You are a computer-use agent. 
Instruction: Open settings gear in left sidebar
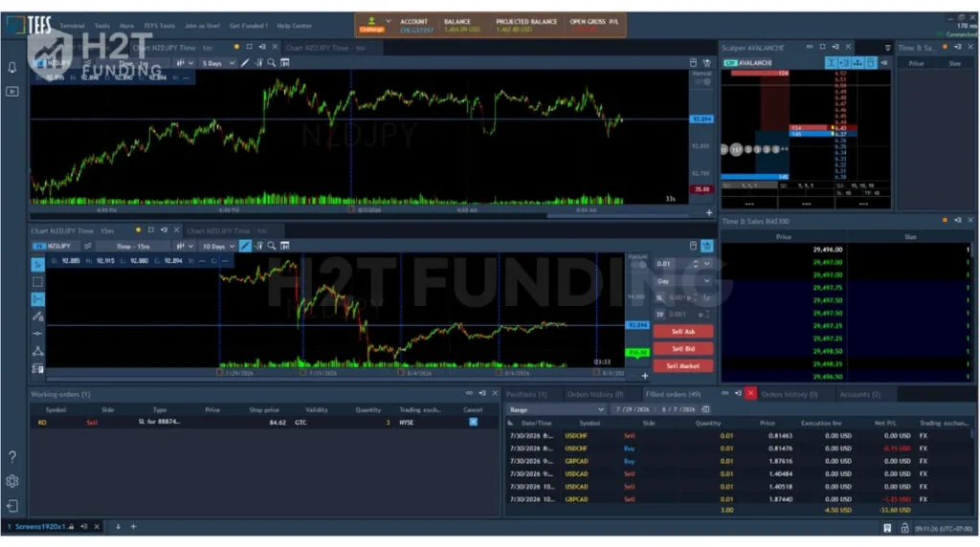pyautogui.click(x=11, y=481)
